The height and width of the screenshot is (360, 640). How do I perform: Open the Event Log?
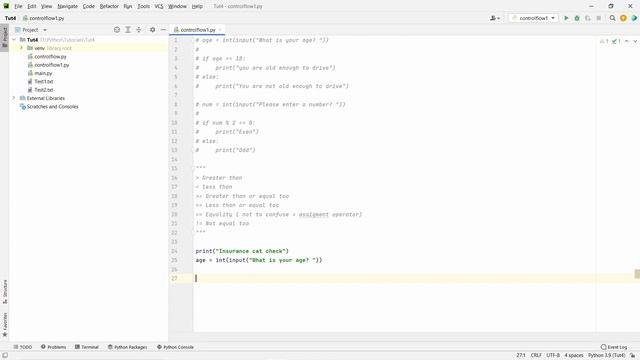[614, 347]
